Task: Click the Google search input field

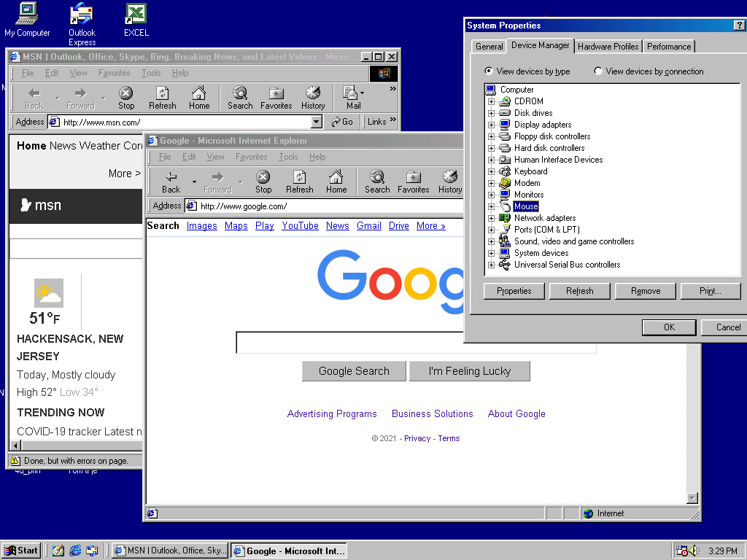Action: pyautogui.click(x=416, y=342)
